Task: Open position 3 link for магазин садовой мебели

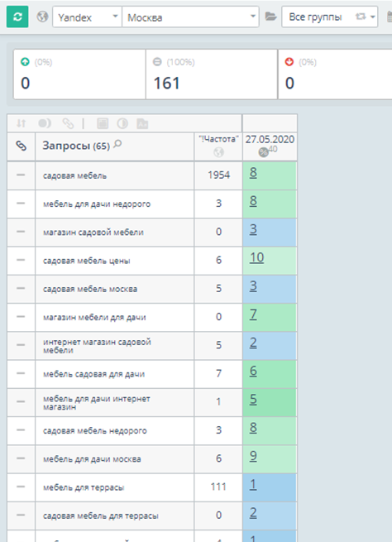Action: [253, 229]
